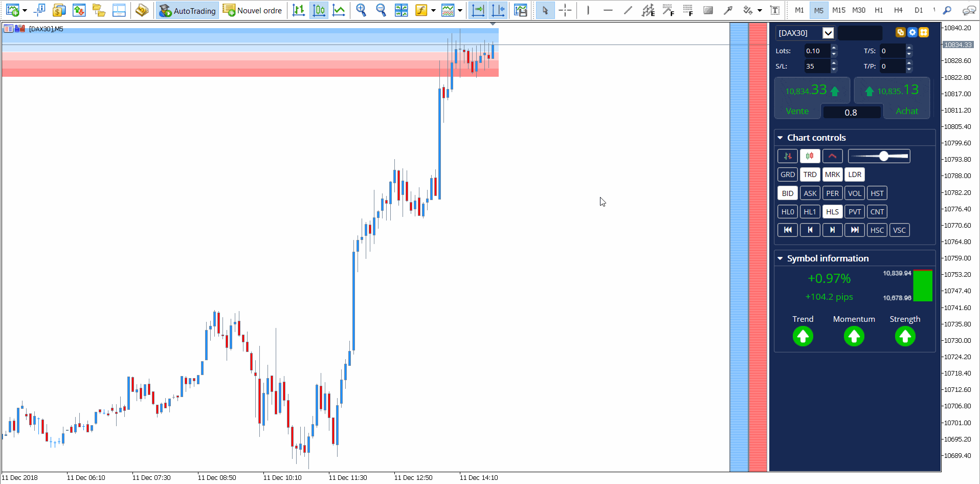Open new chart icon in toolbar

(13, 10)
